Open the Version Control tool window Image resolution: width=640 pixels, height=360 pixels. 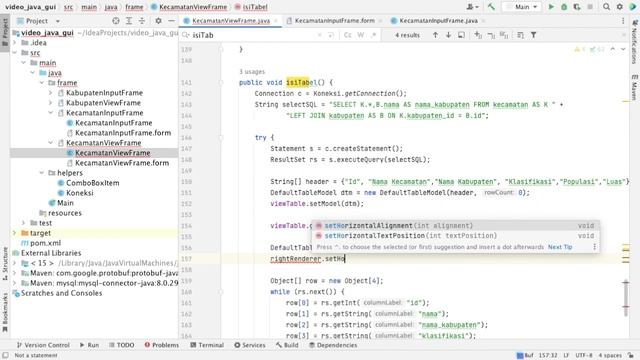(43, 345)
